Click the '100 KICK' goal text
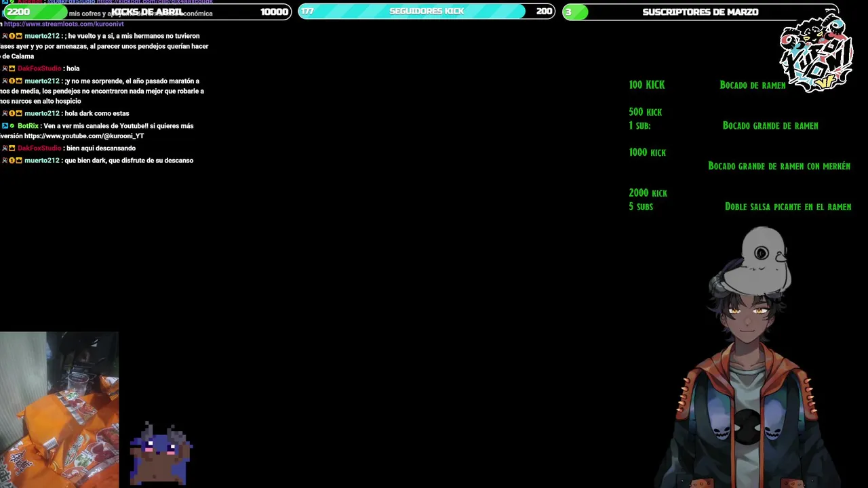 coord(646,85)
